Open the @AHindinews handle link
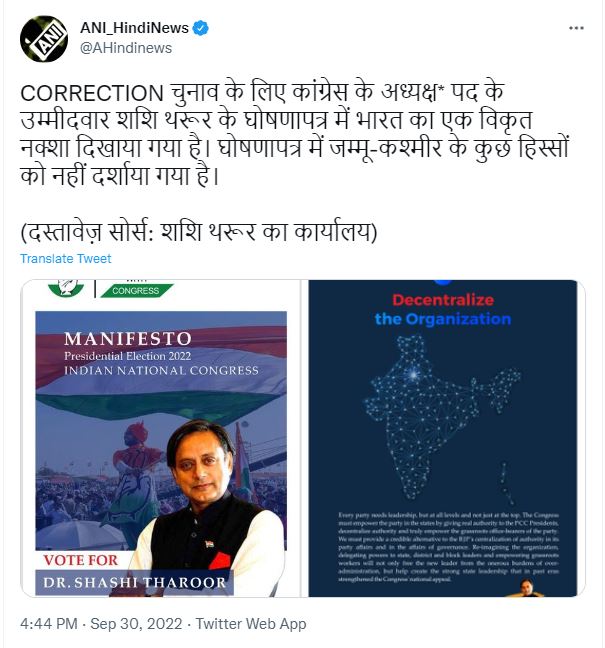The height and width of the screenshot is (648, 605). click(x=126, y=48)
